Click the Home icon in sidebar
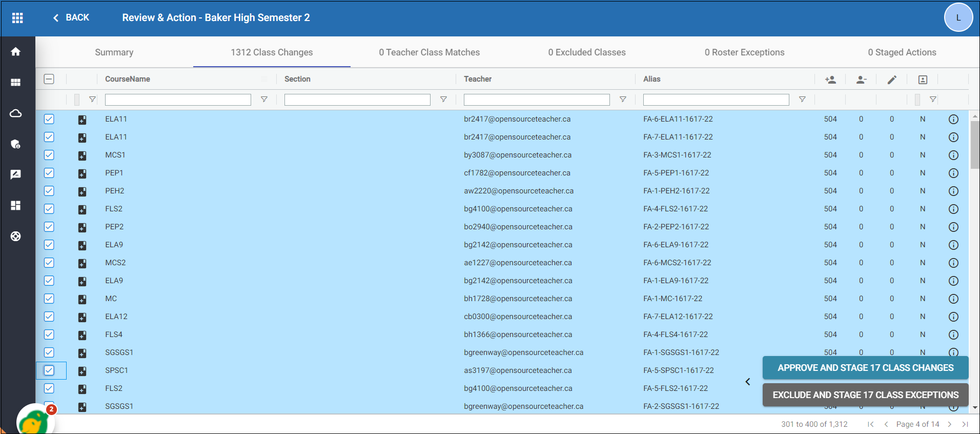 coord(16,52)
